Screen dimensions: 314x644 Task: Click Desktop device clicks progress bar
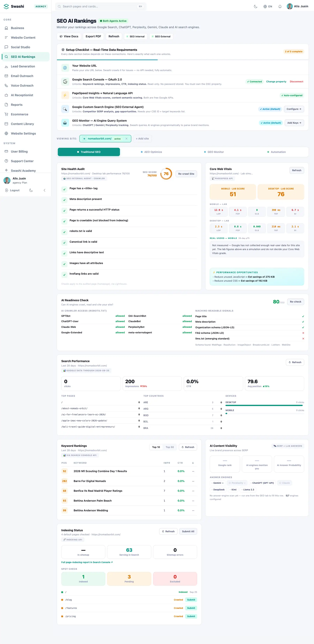click(264, 405)
